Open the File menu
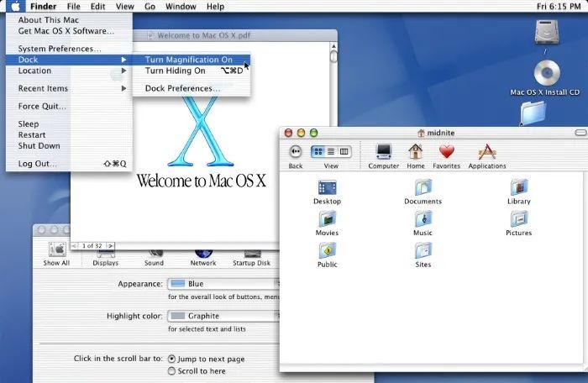This screenshot has width=588, height=383. coord(74,7)
